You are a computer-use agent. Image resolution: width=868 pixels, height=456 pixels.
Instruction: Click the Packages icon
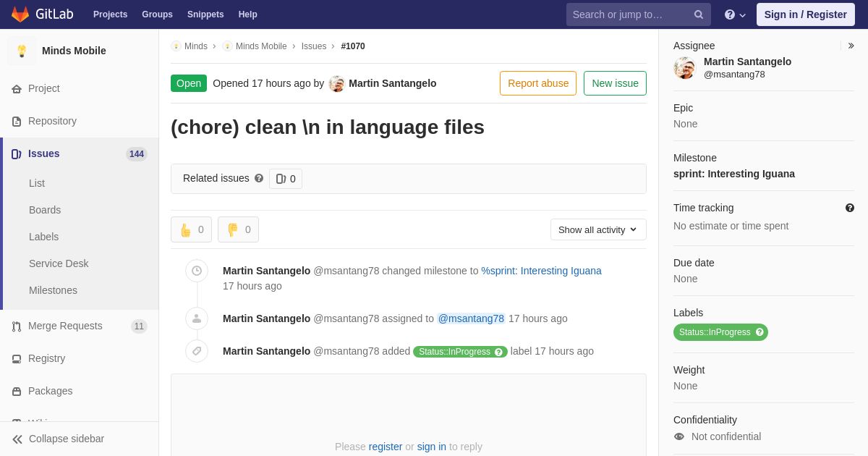[x=17, y=392]
